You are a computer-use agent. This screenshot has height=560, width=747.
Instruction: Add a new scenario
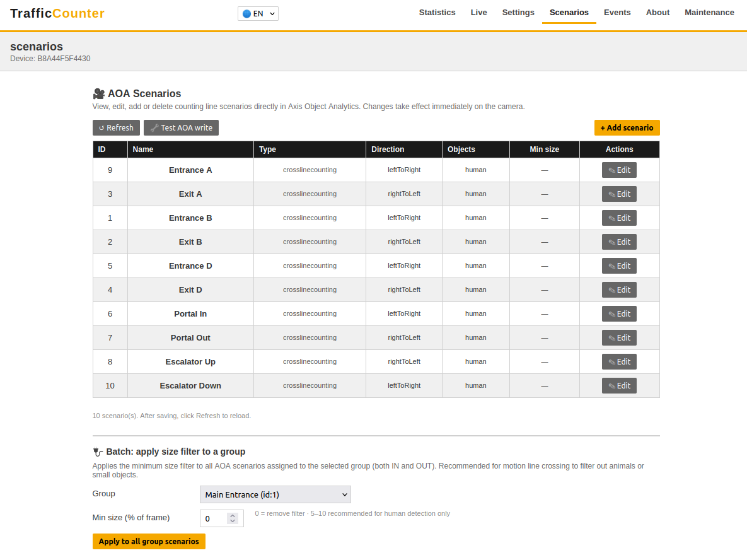pos(627,128)
